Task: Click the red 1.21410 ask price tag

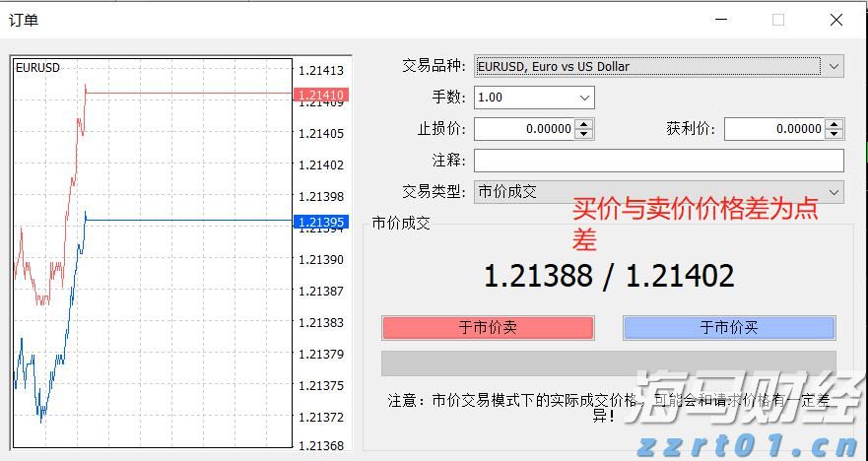Action: [x=321, y=96]
